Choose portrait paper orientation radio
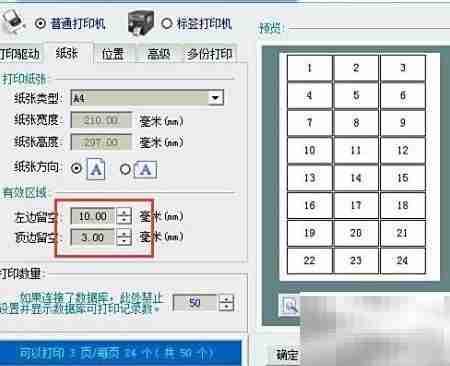The image size is (450, 366). pos(76,168)
